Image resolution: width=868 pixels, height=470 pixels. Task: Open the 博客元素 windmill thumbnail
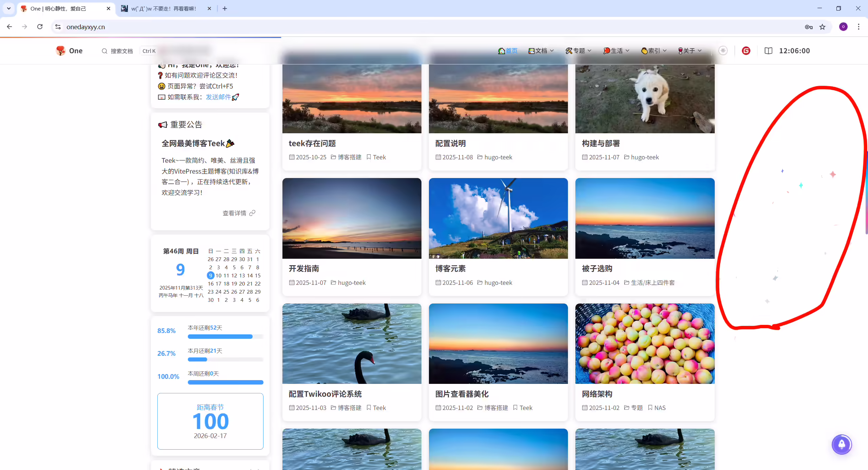click(x=498, y=218)
